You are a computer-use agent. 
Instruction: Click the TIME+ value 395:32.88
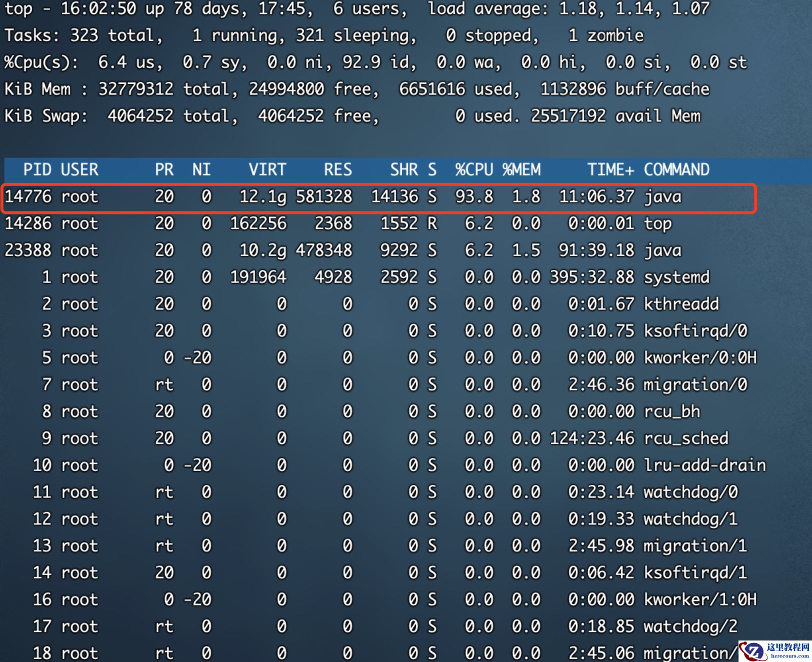[x=592, y=277]
